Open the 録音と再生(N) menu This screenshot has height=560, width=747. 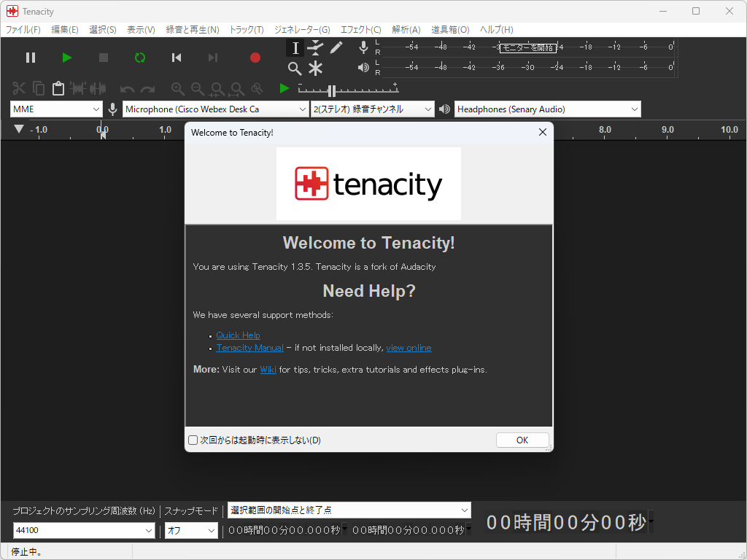(x=193, y=29)
